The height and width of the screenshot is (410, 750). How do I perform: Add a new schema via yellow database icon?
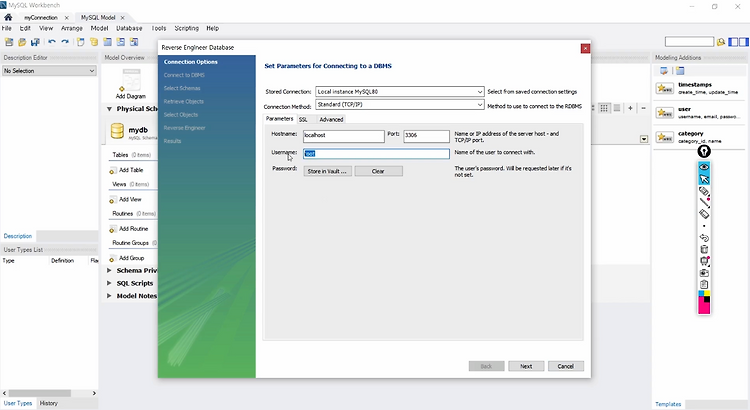pos(94,42)
